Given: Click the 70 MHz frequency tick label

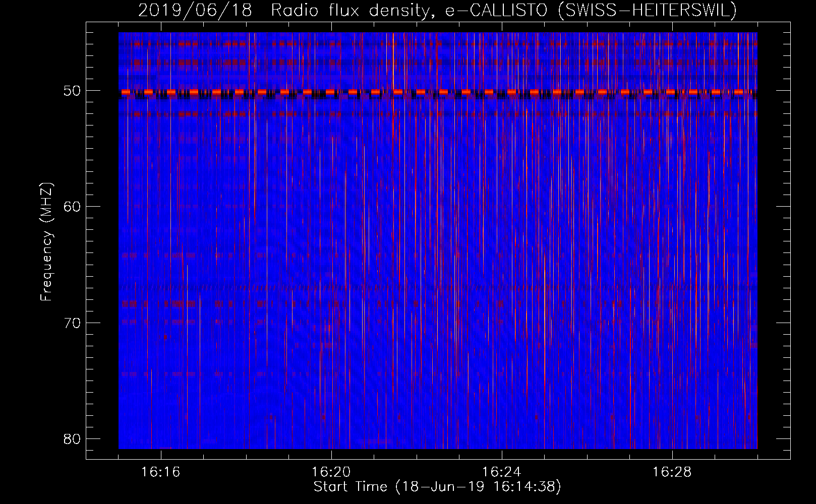Looking at the screenshot, I should [72, 323].
